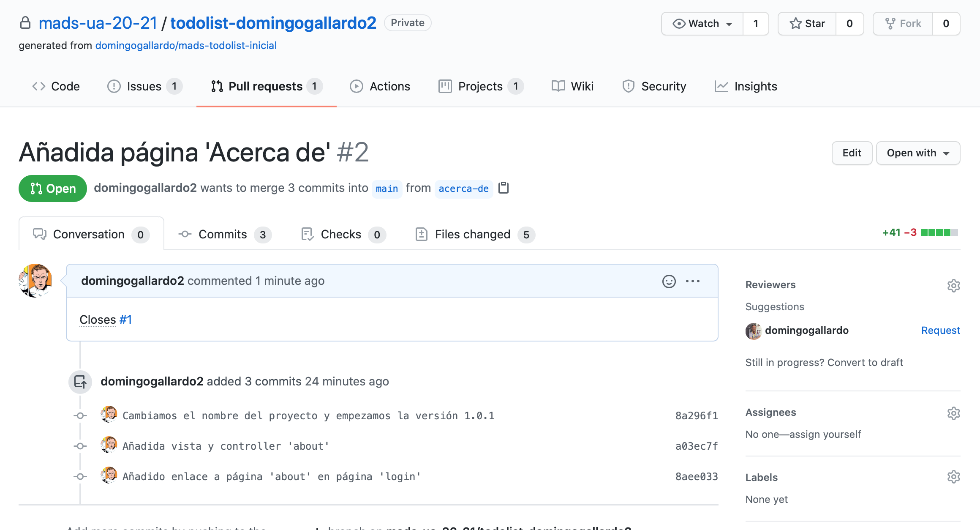
Task: Open the Actions tab
Action: [x=379, y=86]
